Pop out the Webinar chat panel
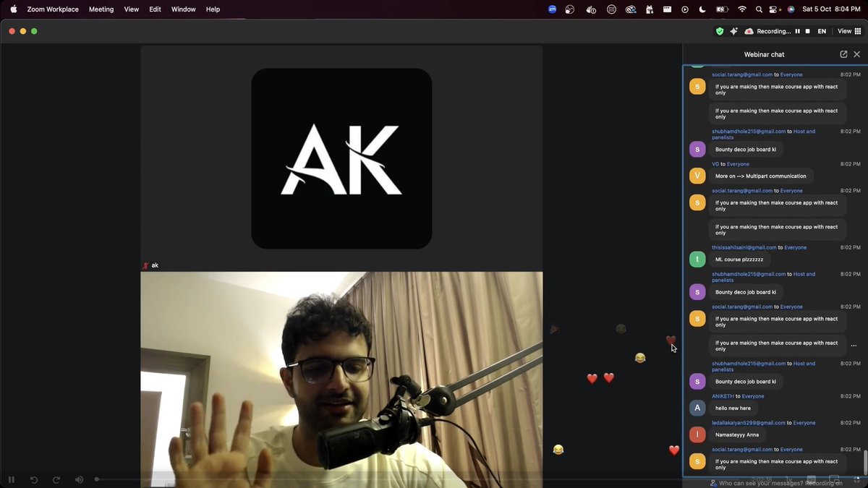 (843, 54)
